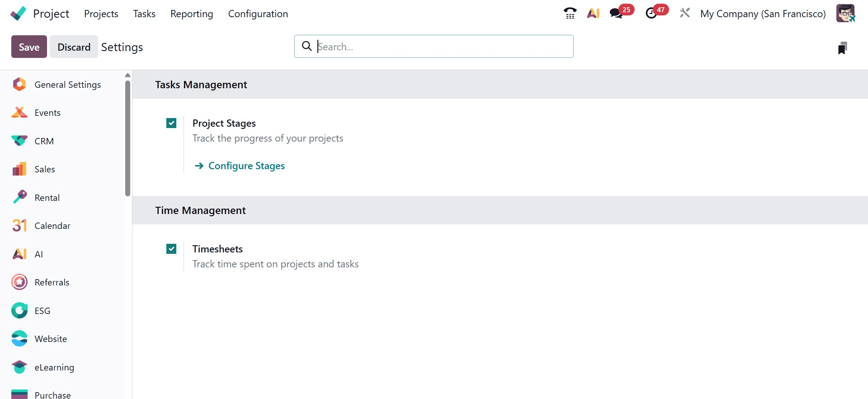Launch the AI assistant from the top bar

(593, 13)
